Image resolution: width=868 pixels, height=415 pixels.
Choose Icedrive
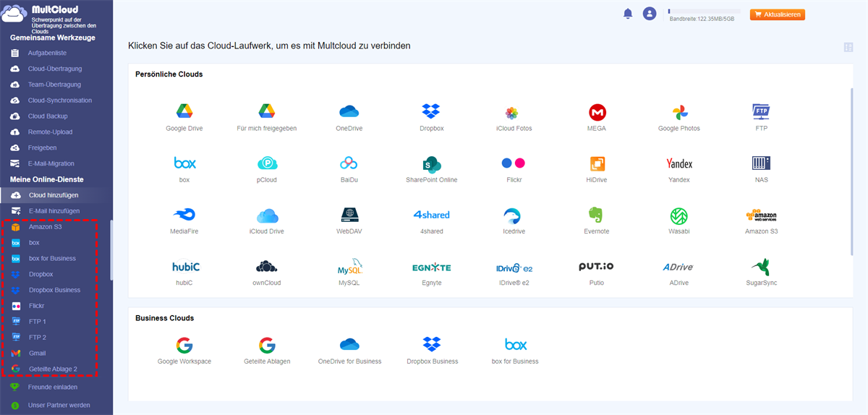514,221
